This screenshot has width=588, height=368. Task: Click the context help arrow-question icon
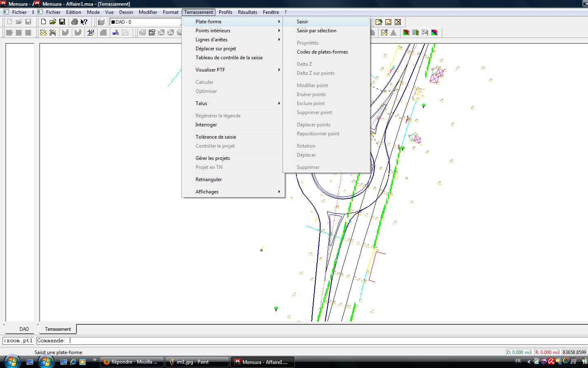tap(84, 22)
